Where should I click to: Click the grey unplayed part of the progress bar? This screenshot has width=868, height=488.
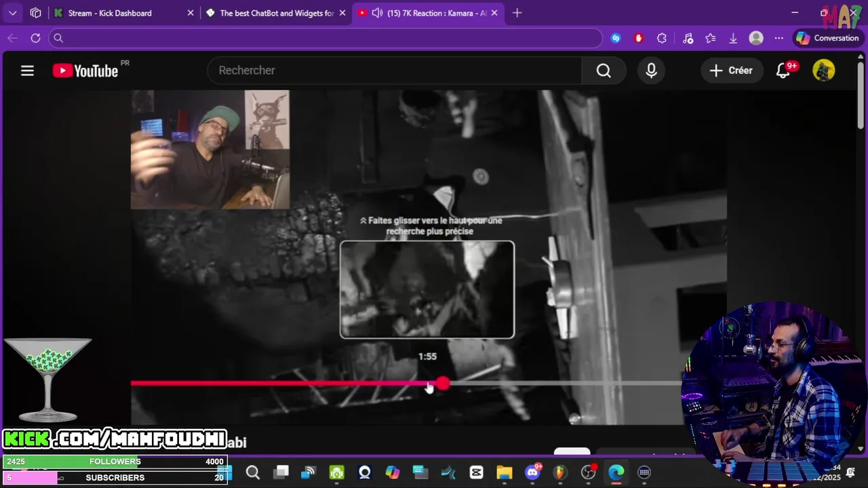[566, 384]
